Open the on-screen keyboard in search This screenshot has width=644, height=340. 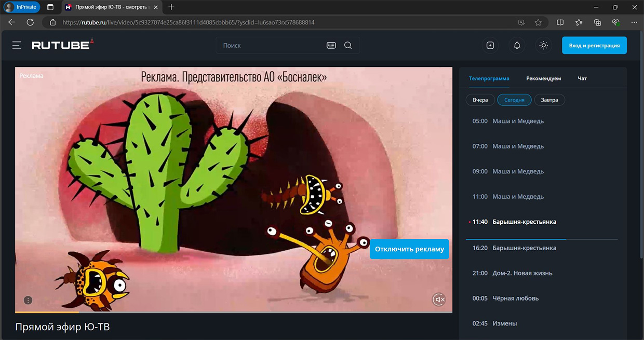point(331,46)
